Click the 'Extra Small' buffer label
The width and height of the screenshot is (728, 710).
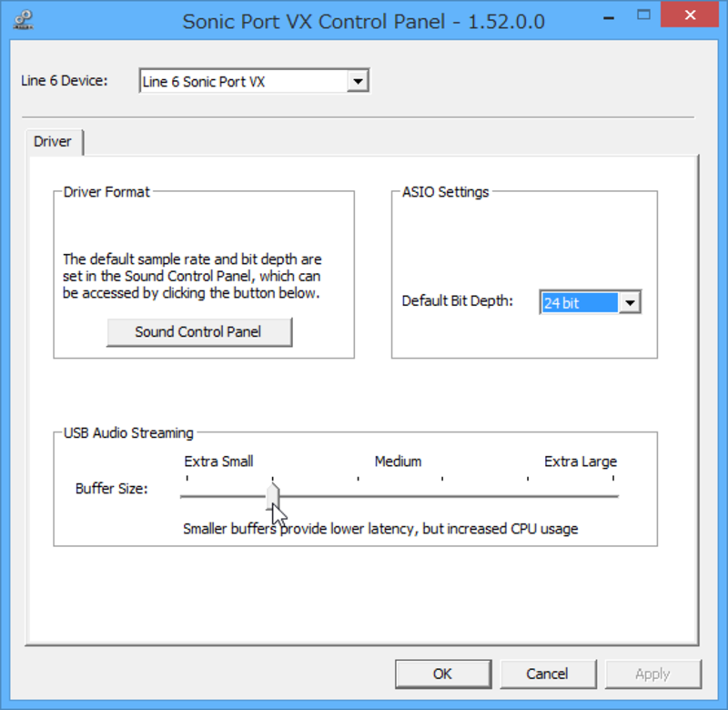[x=218, y=461]
